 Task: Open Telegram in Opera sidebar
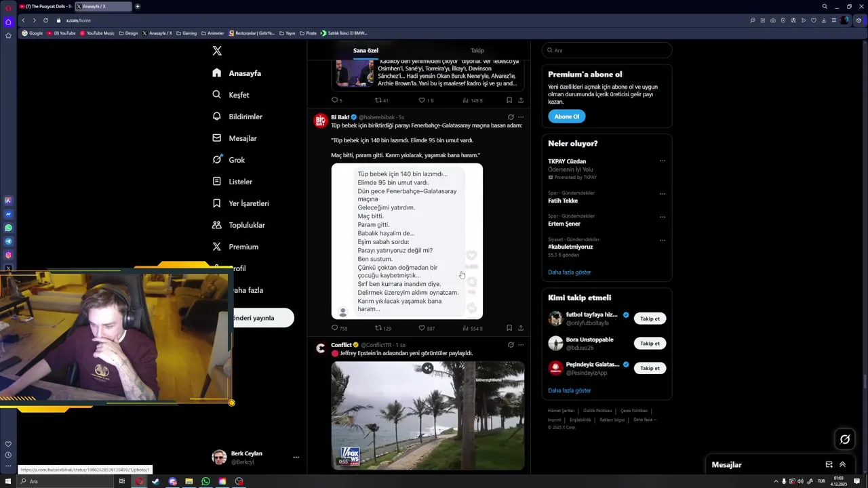tap(8, 241)
